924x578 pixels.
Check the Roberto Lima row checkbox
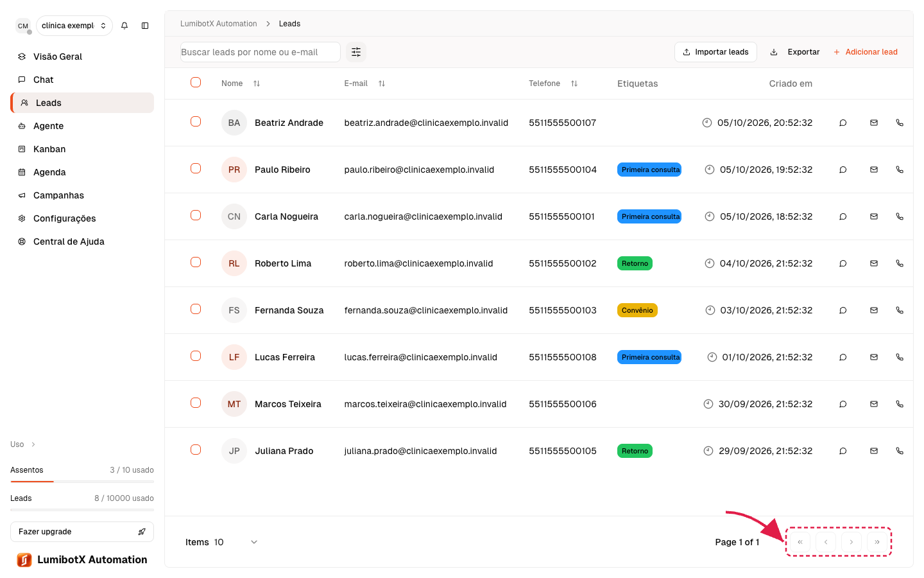click(196, 262)
